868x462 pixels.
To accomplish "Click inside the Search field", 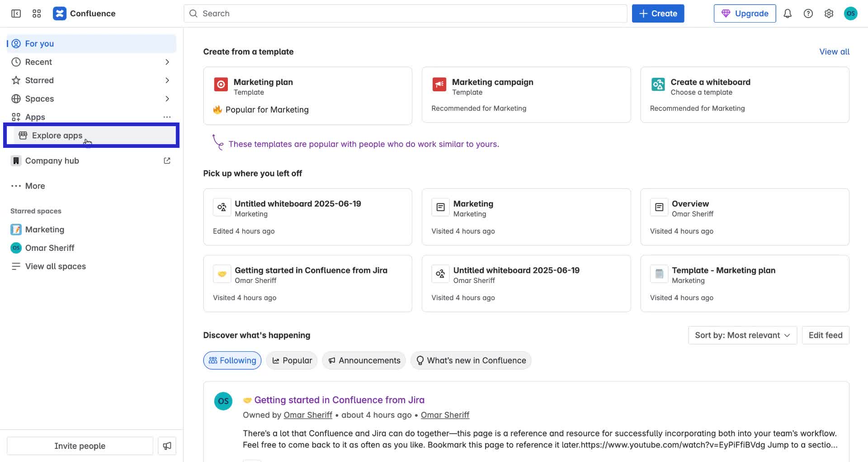I will [x=406, y=14].
